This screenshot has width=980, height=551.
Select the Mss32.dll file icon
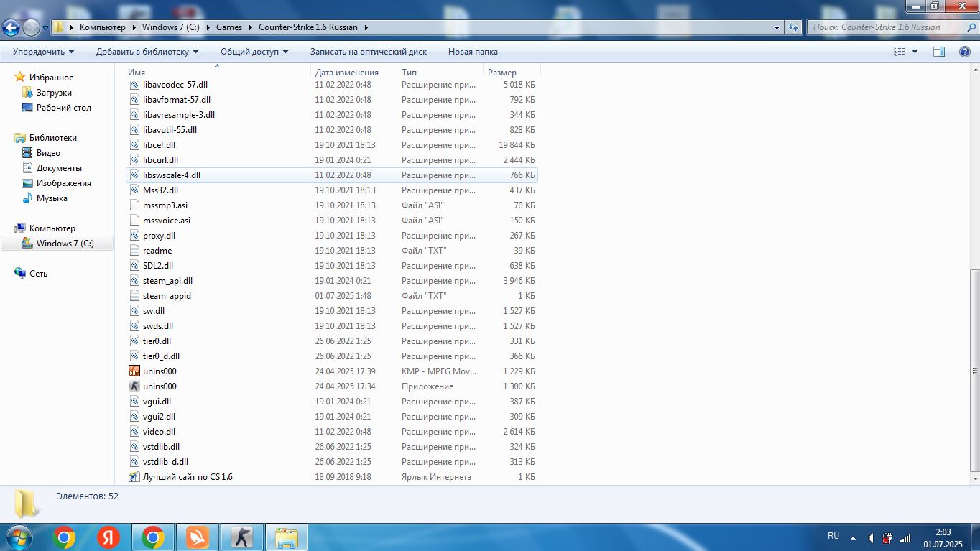(x=134, y=190)
